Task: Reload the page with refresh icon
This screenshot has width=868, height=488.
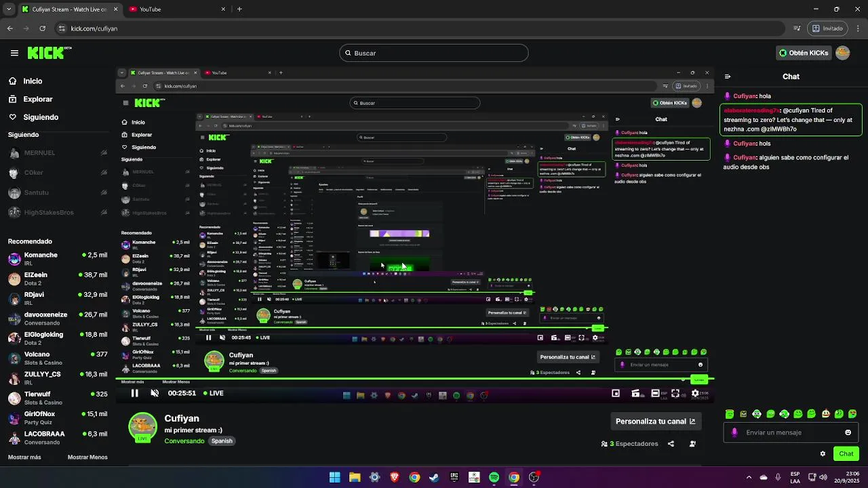Action: point(43,28)
